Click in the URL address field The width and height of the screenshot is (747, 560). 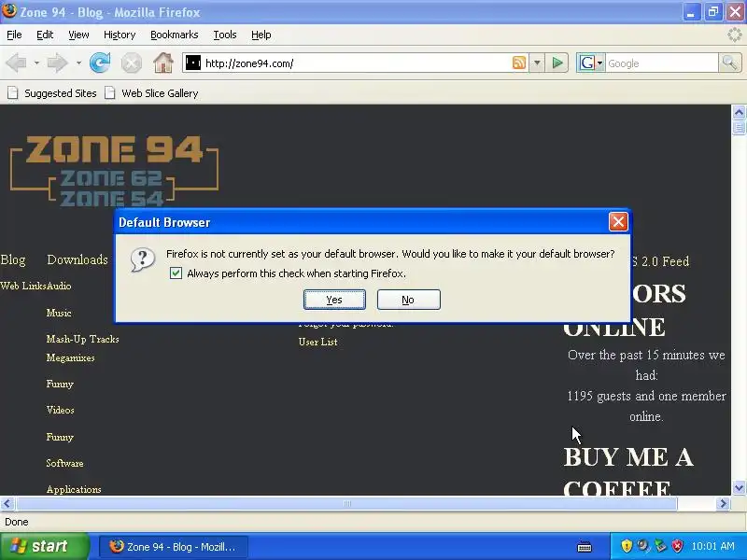(x=355, y=63)
